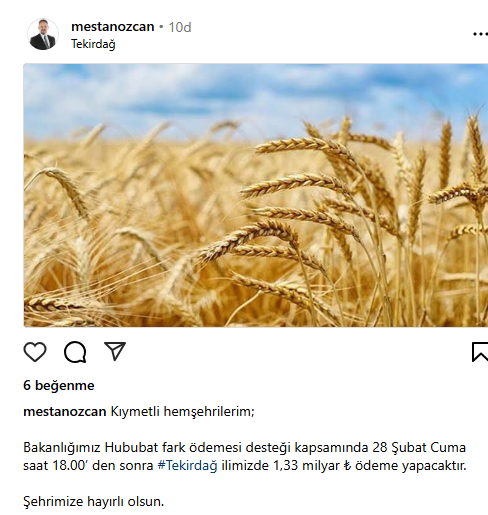Share the post via paper plane icon
The height and width of the screenshot is (515, 488).
115,351
